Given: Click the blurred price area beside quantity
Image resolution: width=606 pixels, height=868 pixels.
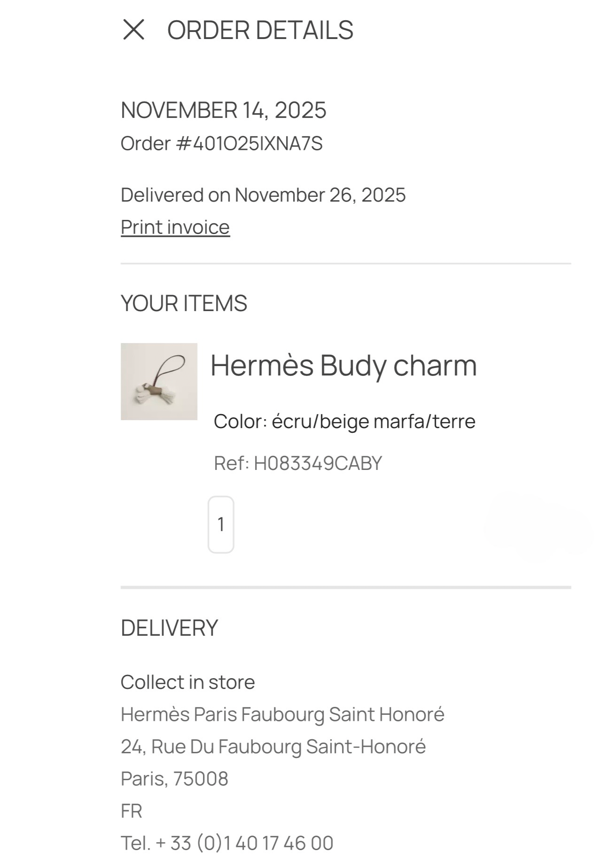Looking at the screenshot, I should (x=537, y=526).
